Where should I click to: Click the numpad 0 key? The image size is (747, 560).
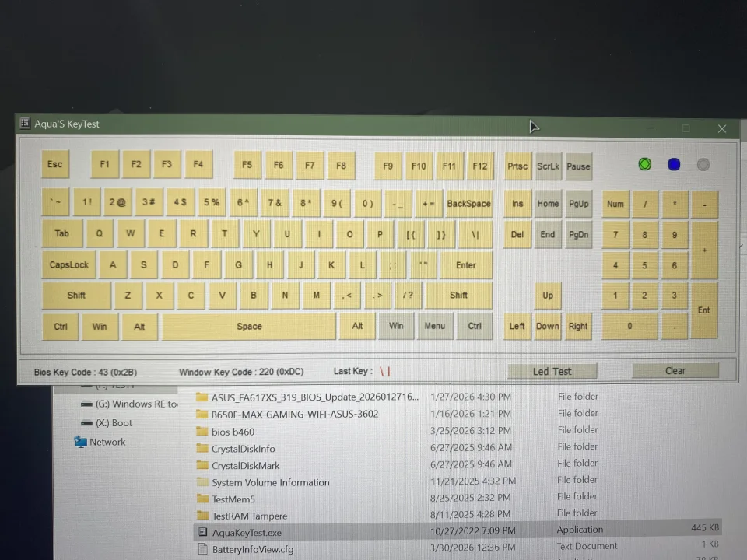[630, 326]
